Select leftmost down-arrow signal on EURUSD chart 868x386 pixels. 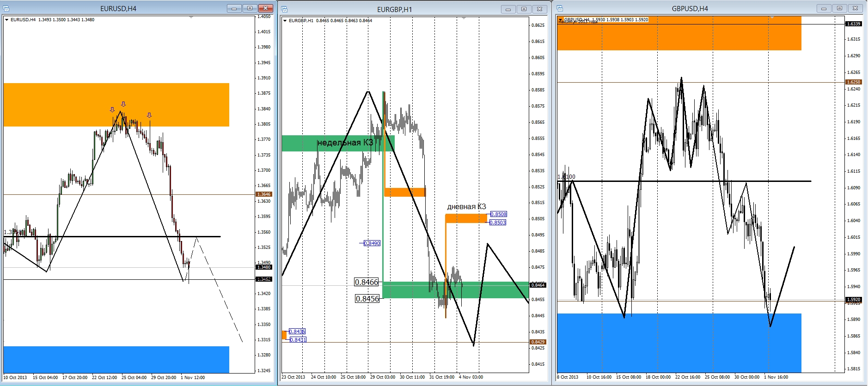click(x=112, y=110)
